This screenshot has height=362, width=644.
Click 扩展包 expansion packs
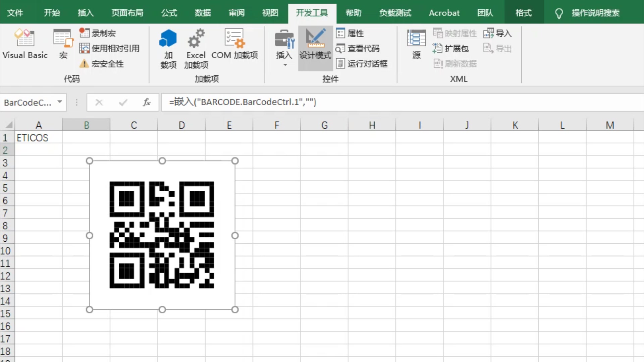tap(450, 49)
